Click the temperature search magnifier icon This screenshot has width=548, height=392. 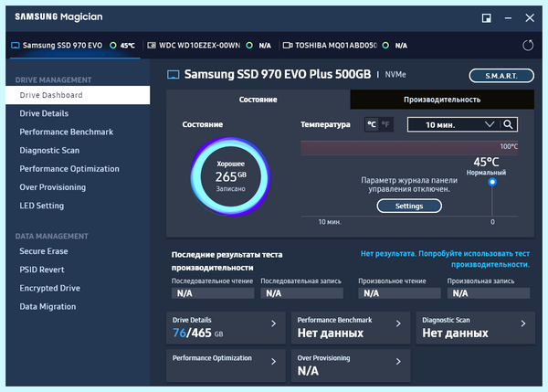[508, 124]
